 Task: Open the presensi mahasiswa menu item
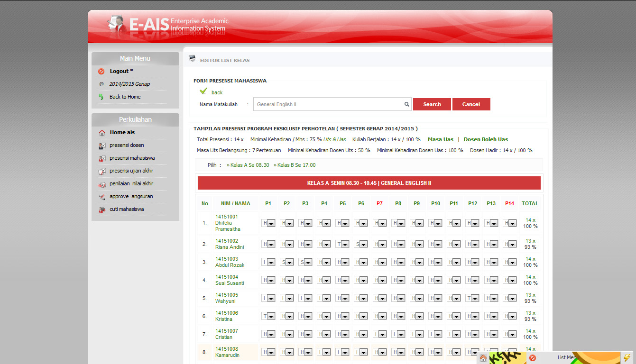[132, 158]
